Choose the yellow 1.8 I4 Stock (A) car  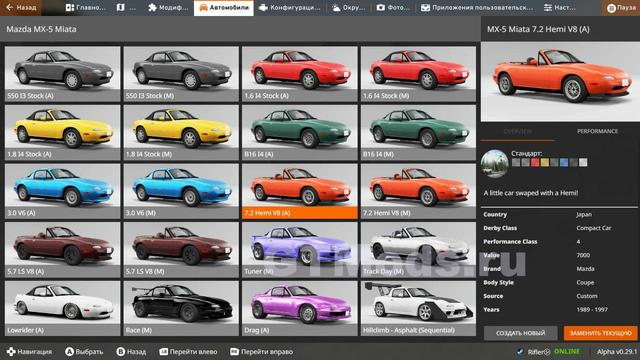[62, 133]
